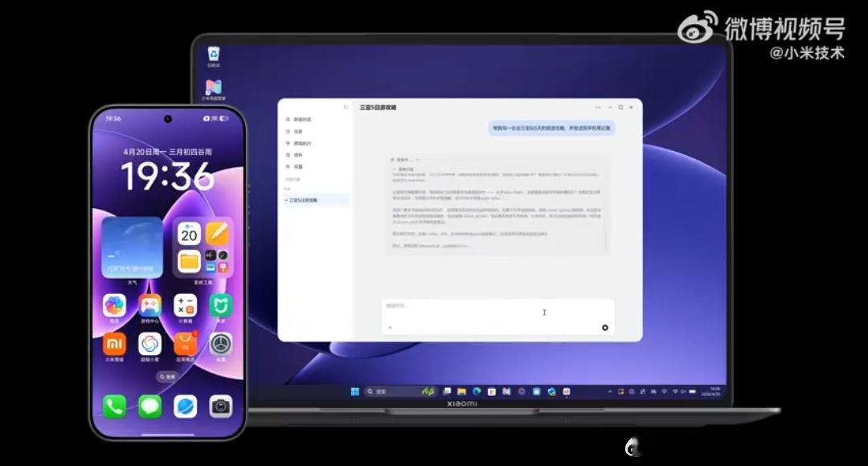Open the round purple app on taskbar
The height and width of the screenshot is (466, 868).
coord(522,391)
